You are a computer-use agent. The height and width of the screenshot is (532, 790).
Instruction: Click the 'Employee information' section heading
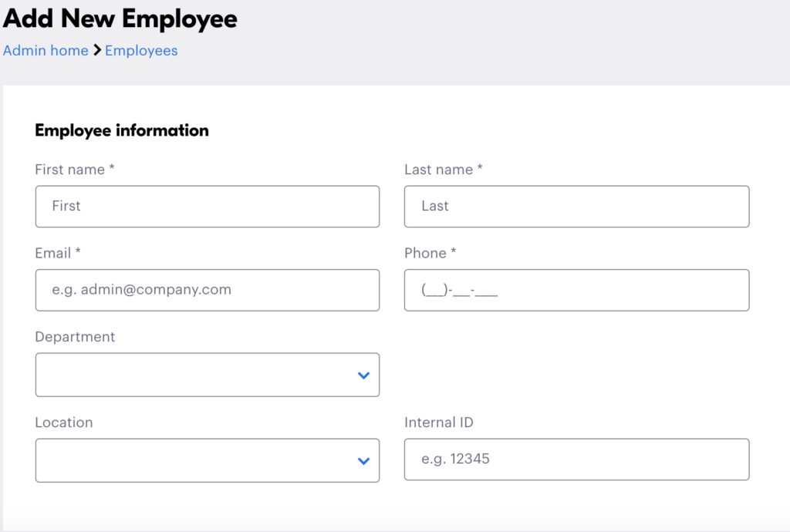coord(121,131)
